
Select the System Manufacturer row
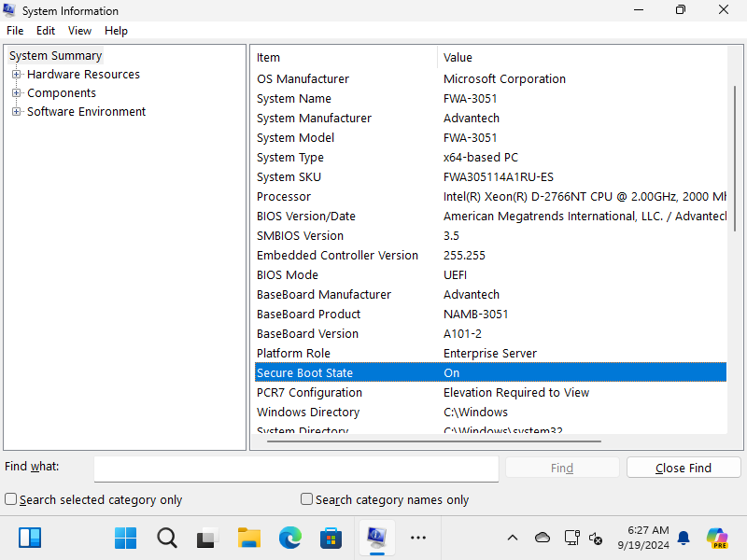pyautogui.click(x=491, y=118)
